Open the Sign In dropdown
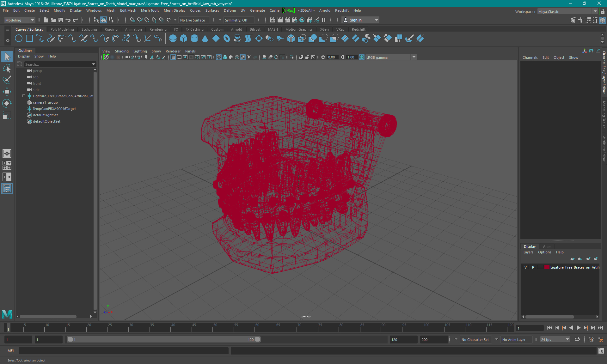The height and width of the screenshot is (364, 607). point(361,20)
